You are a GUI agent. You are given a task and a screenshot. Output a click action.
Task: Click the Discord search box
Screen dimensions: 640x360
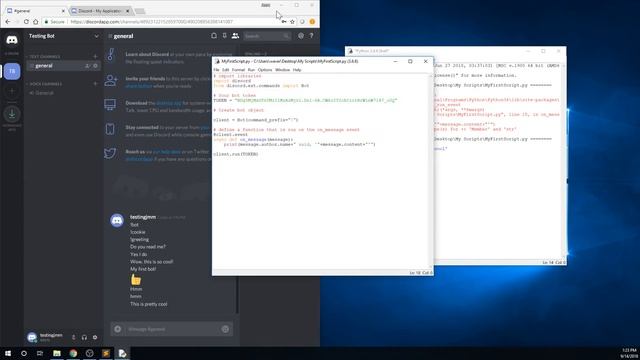click(267, 36)
